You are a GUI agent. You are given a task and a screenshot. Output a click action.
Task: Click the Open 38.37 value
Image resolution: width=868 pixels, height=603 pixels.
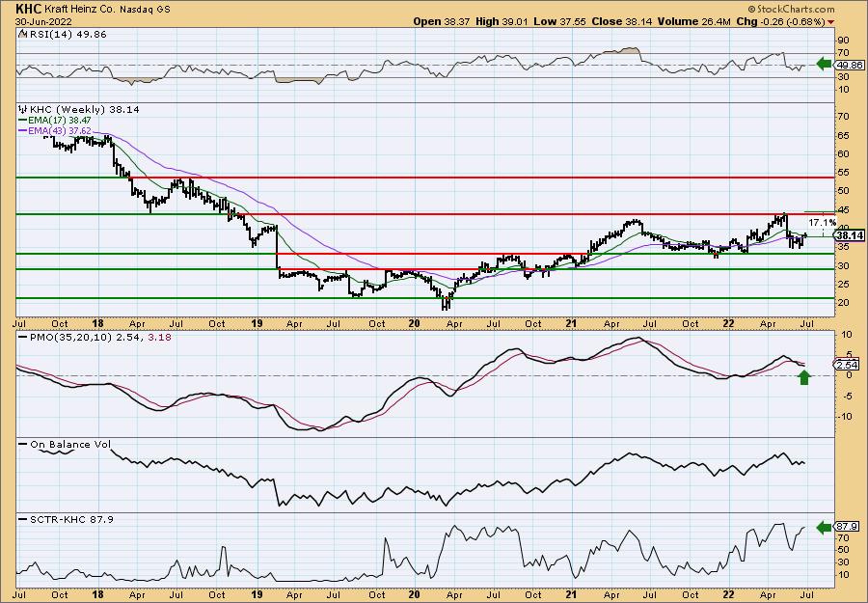[443, 22]
